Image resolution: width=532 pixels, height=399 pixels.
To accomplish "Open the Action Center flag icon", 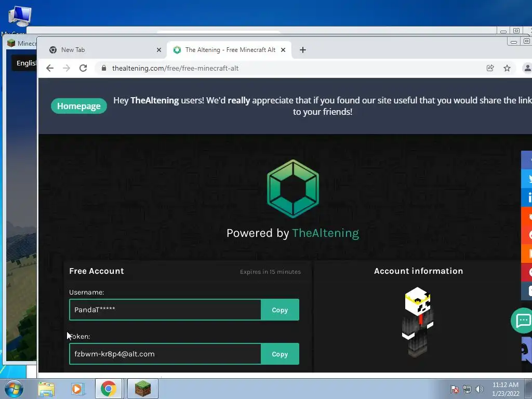I will (x=455, y=389).
